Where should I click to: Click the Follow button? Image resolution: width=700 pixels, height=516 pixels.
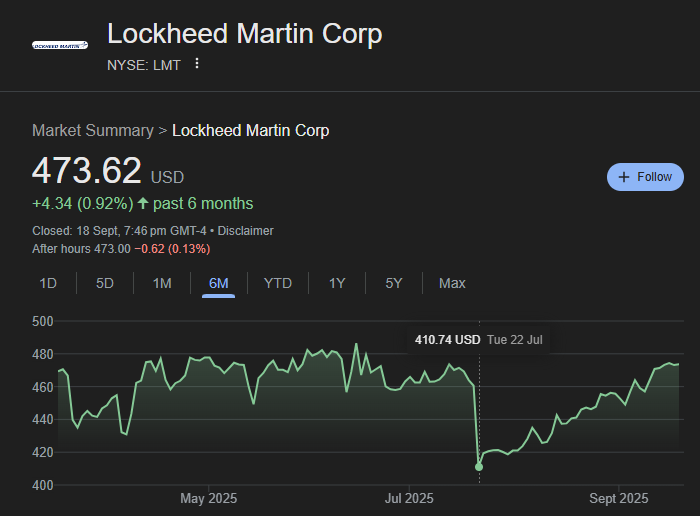(x=645, y=177)
